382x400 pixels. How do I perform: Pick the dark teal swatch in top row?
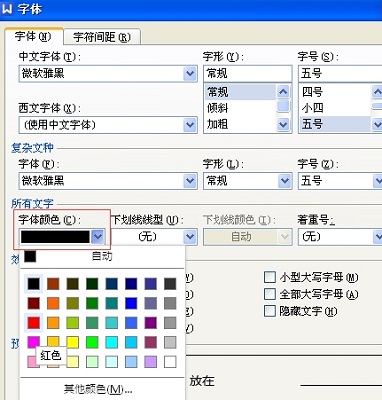(x=112, y=284)
